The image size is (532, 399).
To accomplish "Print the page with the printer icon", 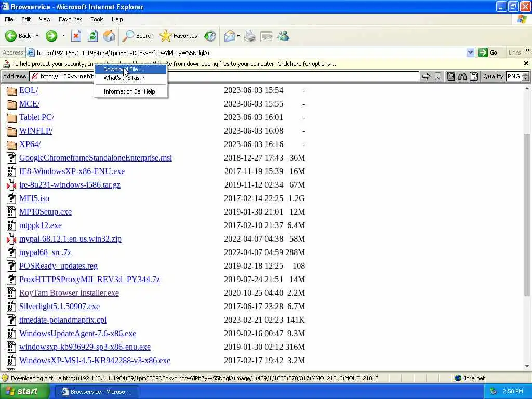I will pos(250,36).
